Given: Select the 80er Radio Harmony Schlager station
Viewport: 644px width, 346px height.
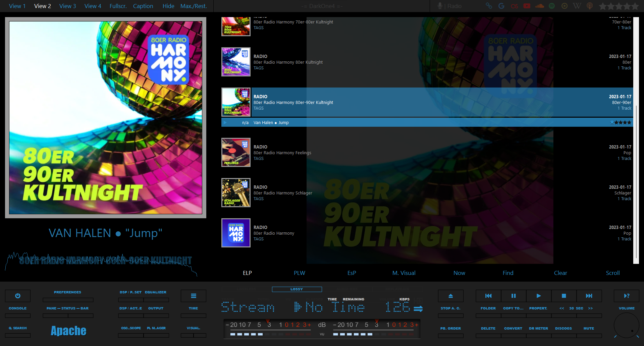Looking at the screenshot, I should (x=427, y=193).
